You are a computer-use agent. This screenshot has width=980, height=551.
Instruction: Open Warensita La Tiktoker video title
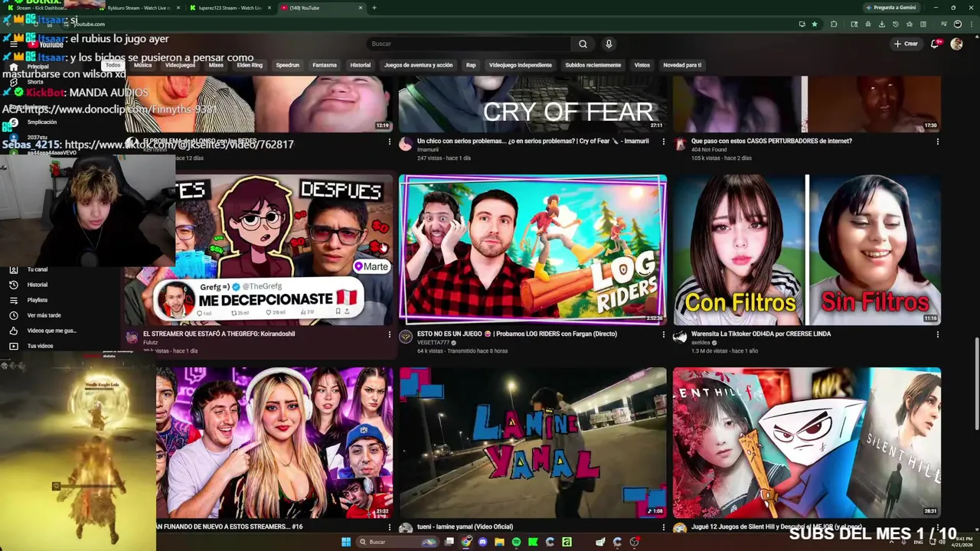pyautogui.click(x=761, y=334)
